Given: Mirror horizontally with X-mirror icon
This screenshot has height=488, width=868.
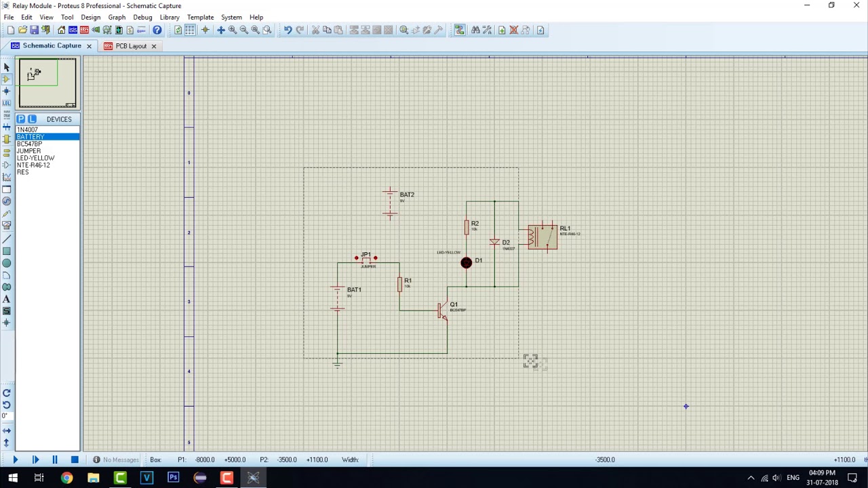Looking at the screenshot, I should [7, 430].
